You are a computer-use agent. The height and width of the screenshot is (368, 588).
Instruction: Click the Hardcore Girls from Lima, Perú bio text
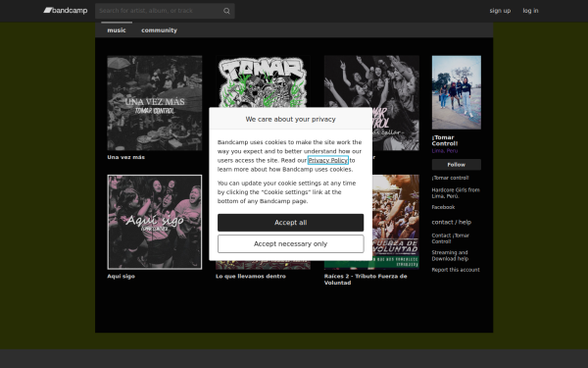click(456, 193)
